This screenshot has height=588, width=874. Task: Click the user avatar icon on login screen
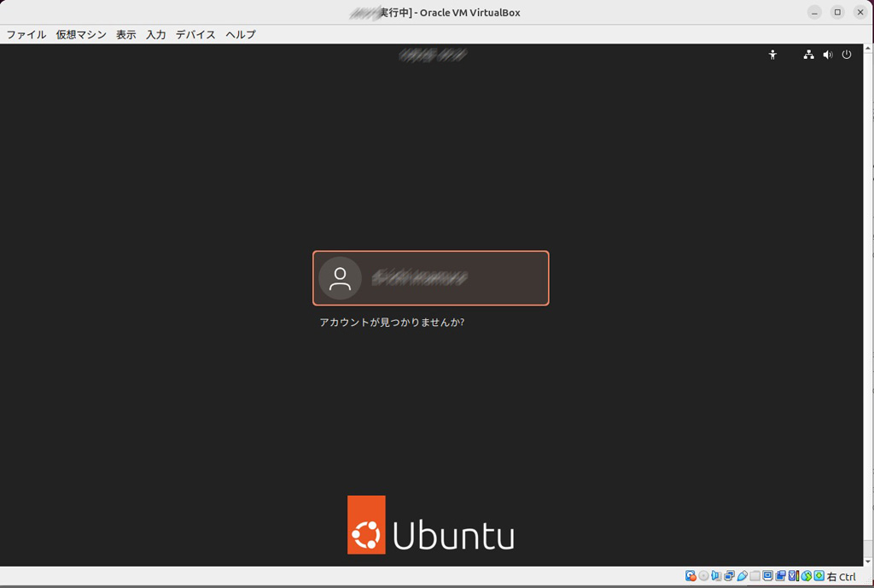(x=340, y=278)
